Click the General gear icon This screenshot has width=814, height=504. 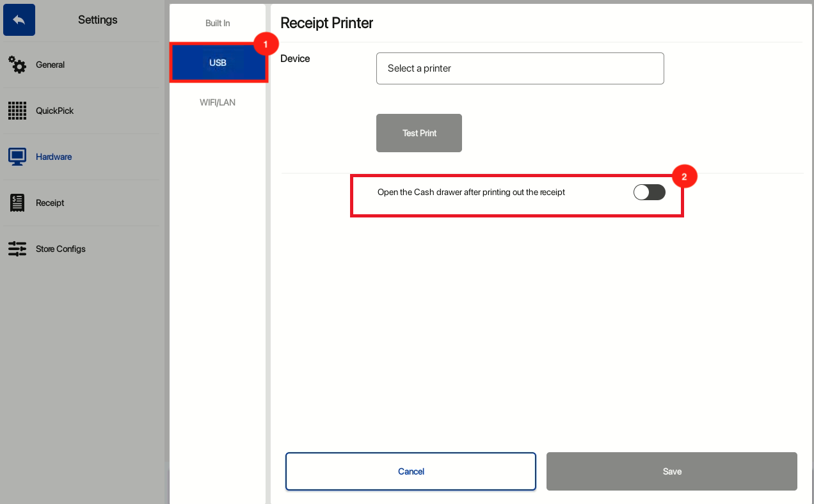coord(17,65)
